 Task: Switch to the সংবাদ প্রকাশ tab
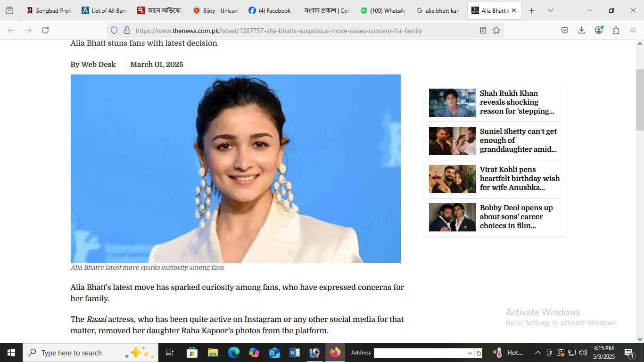(327, 10)
